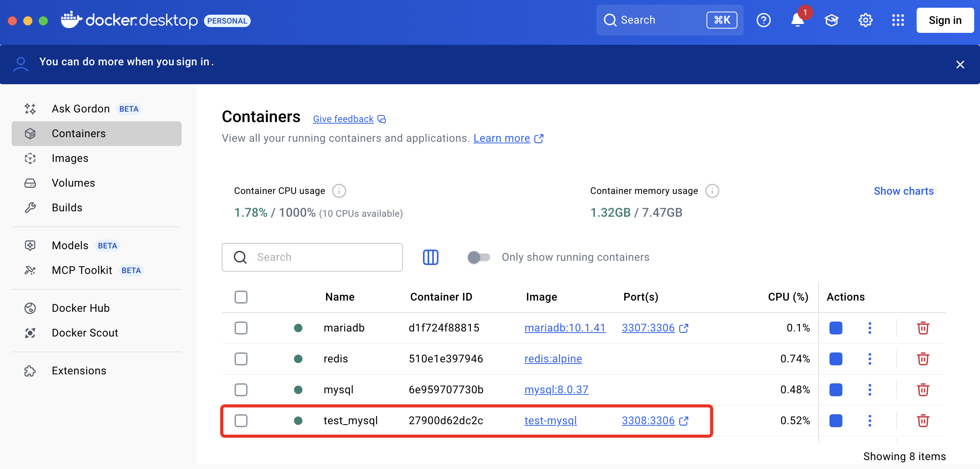Open Volumes in sidebar
Viewport: 980px width, 469px height.
coord(73,183)
